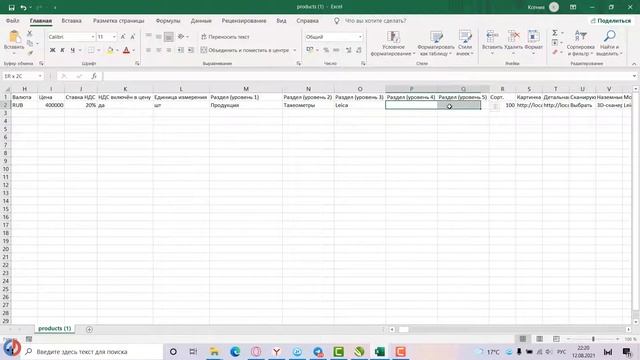Switch to the Формулы tab
The height and width of the screenshot is (360, 640).
point(168,21)
